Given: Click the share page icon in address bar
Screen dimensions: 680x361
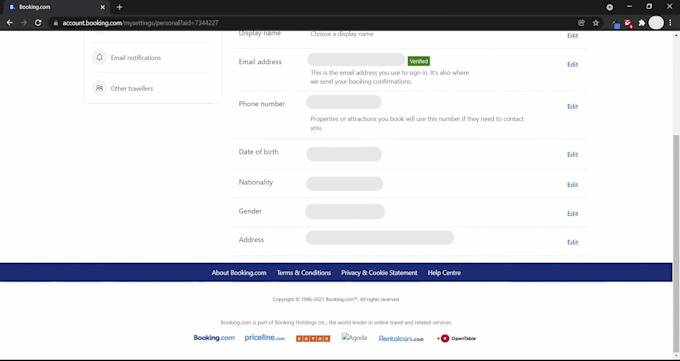Looking at the screenshot, I should click(x=582, y=23).
